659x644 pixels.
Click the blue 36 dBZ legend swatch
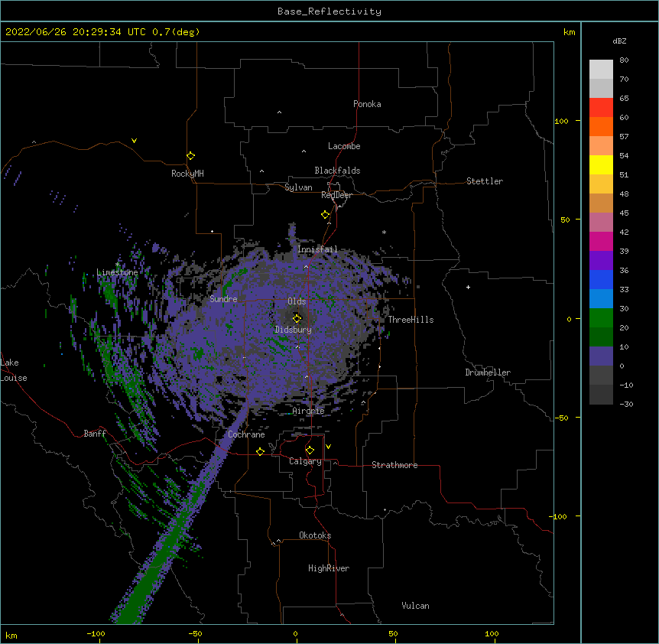601,279
